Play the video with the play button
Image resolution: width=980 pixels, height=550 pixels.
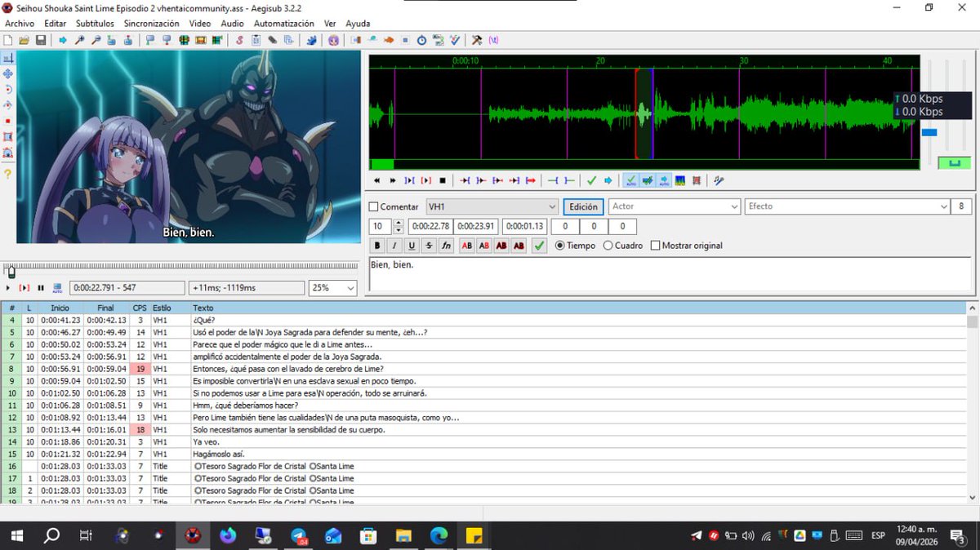pyautogui.click(x=8, y=288)
